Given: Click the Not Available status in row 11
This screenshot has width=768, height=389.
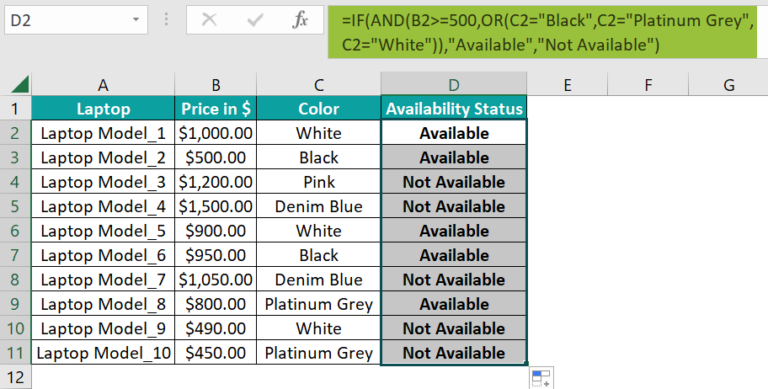Looking at the screenshot, I should click(x=454, y=353).
